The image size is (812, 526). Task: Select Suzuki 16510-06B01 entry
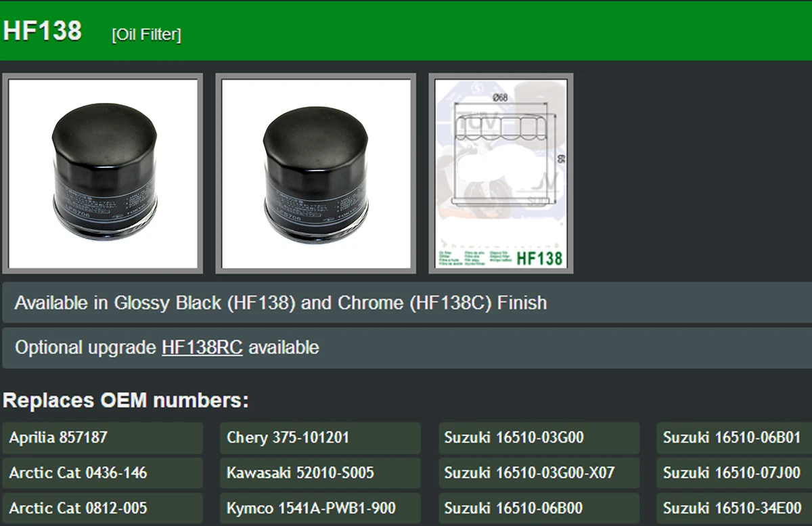click(734, 438)
